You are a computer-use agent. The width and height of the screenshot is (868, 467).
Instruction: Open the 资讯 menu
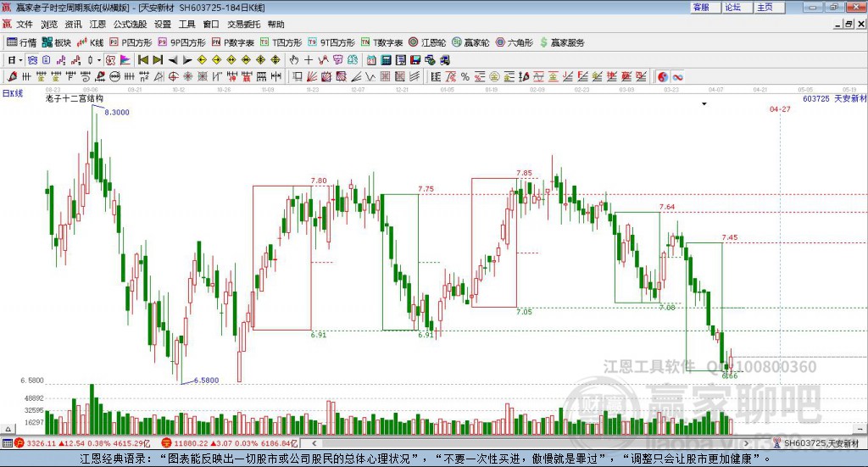pos(73,25)
